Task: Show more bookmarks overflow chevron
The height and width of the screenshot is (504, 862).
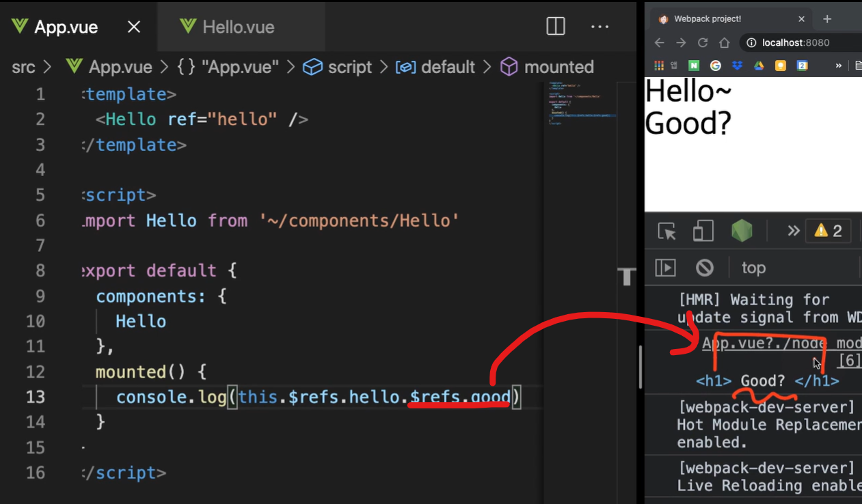Action: click(839, 66)
